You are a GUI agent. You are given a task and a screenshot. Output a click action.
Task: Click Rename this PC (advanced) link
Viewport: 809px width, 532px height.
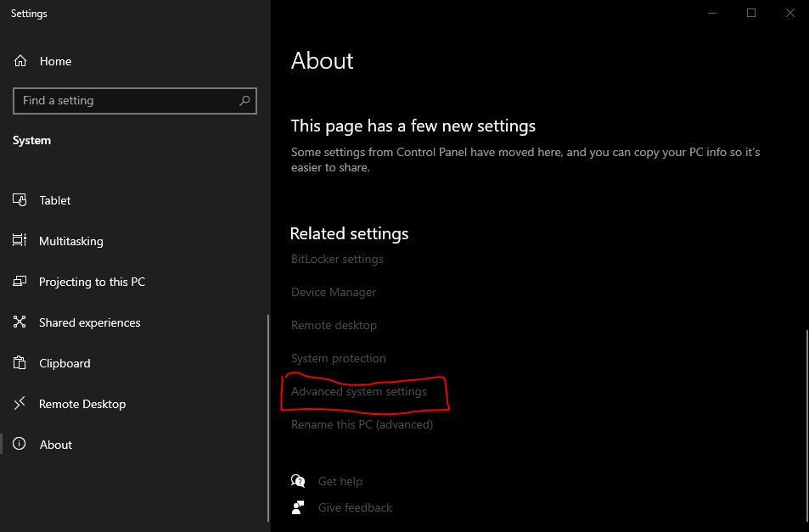tap(362, 424)
